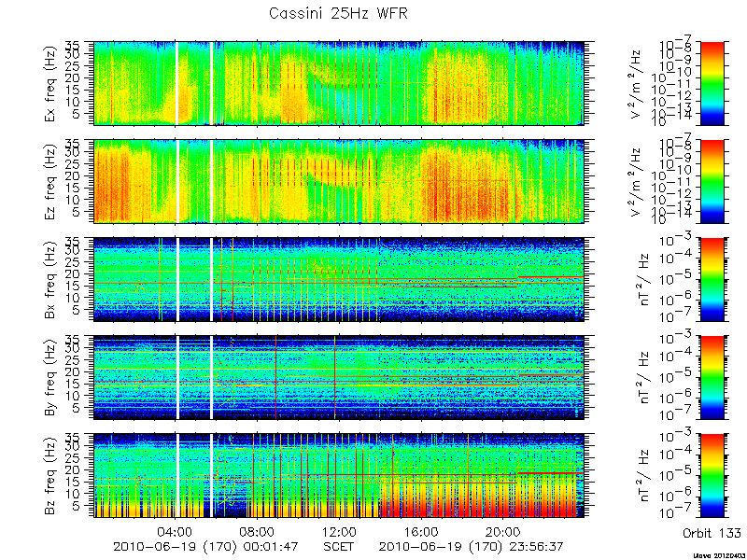Click the "16:00" time tick label
The image size is (747, 560).
pos(421,531)
